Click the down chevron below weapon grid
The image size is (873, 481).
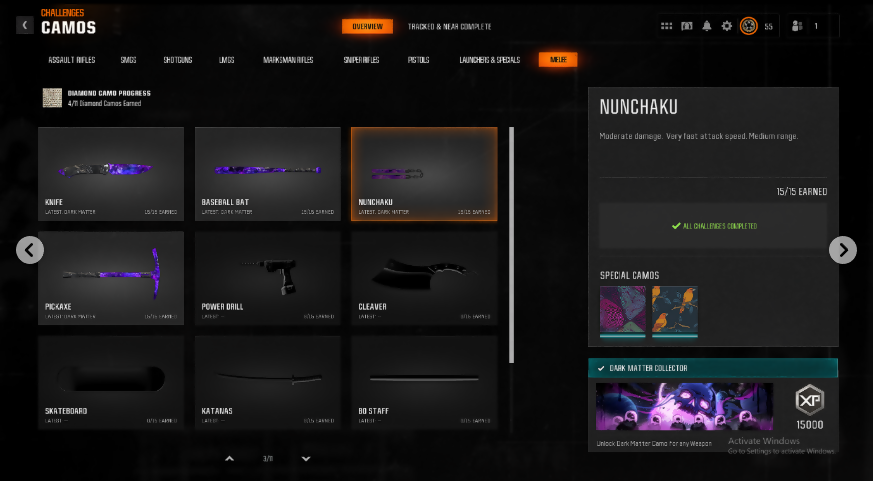pos(306,458)
